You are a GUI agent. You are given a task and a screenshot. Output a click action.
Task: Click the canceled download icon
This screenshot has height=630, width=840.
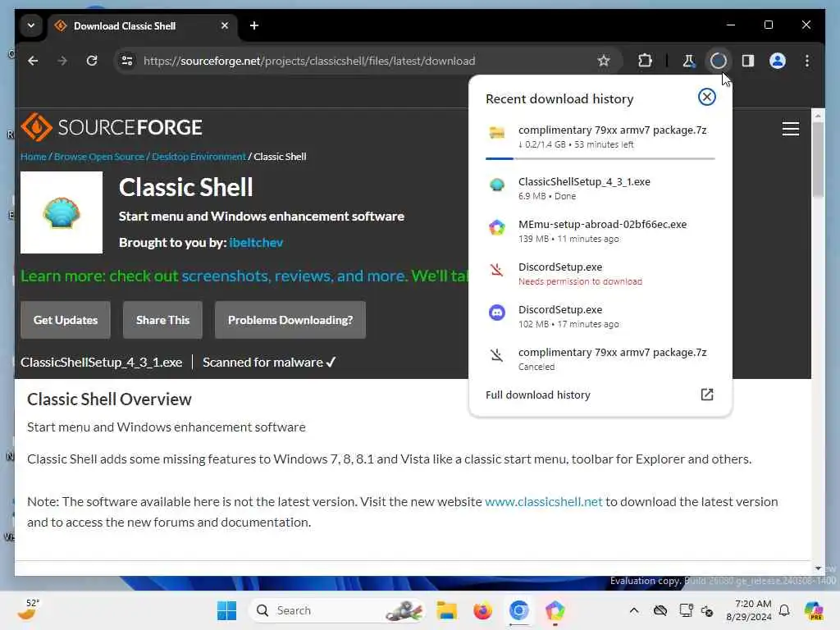(x=496, y=354)
